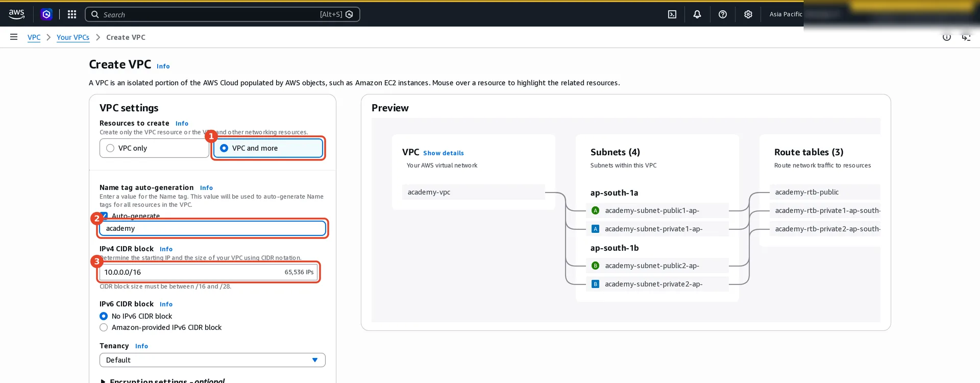
Task: Open Info link next to Create VPC
Action: (163, 66)
